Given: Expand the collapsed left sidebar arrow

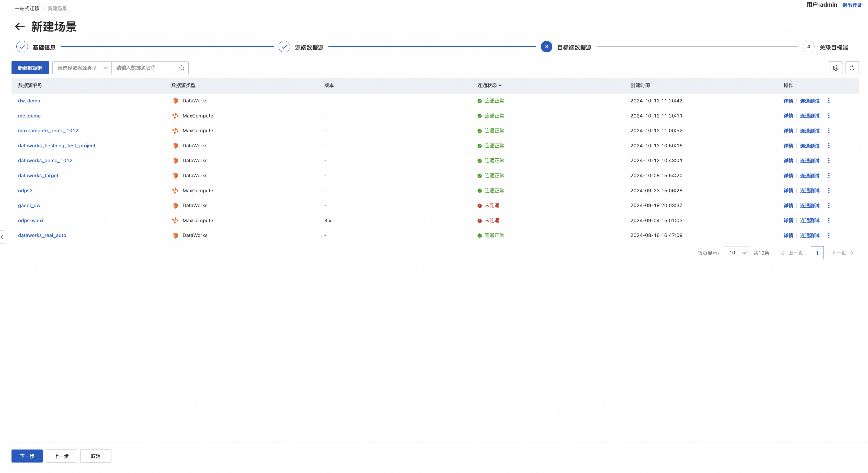Looking at the screenshot, I should [x=2, y=237].
